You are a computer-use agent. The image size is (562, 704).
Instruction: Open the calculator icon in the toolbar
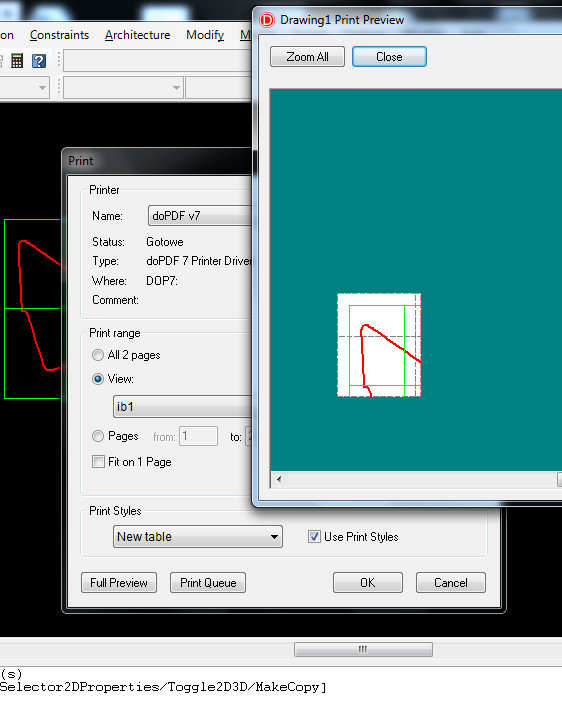17,61
